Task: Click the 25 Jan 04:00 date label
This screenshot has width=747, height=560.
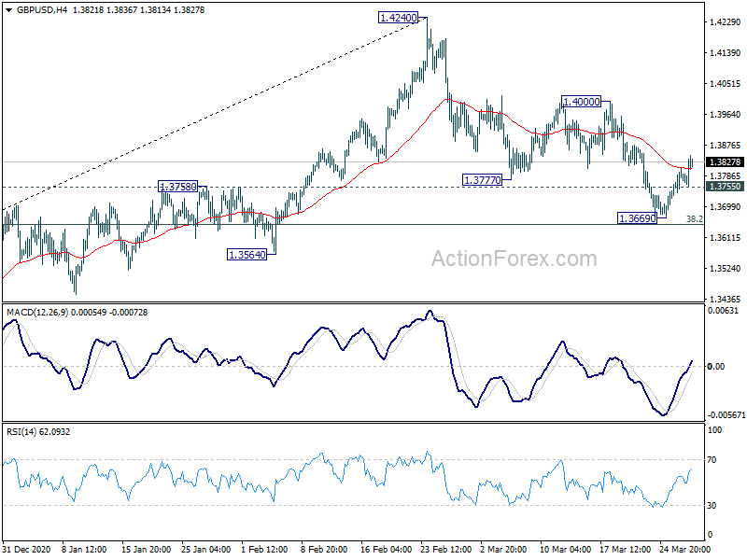Action: click(205, 550)
